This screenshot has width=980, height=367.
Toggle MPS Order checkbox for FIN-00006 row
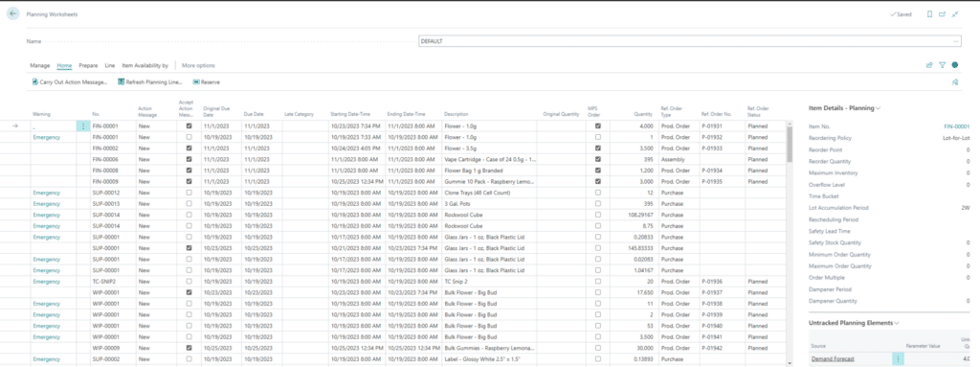click(598, 159)
